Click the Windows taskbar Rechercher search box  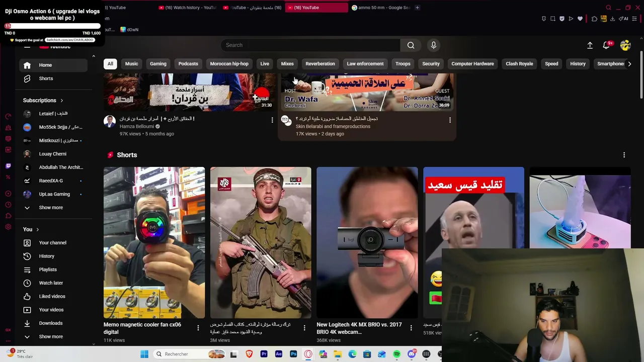coord(190,354)
